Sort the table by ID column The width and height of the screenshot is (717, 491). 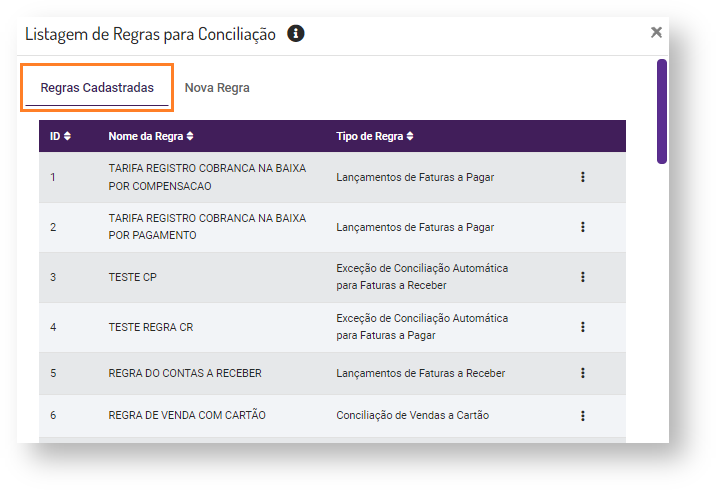click(x=61, y=136)
